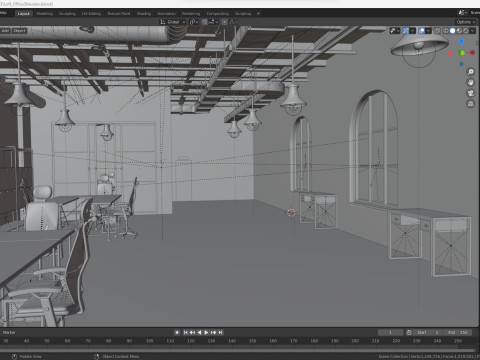Open the Sculpting workspace tab

tap(67, 14)
